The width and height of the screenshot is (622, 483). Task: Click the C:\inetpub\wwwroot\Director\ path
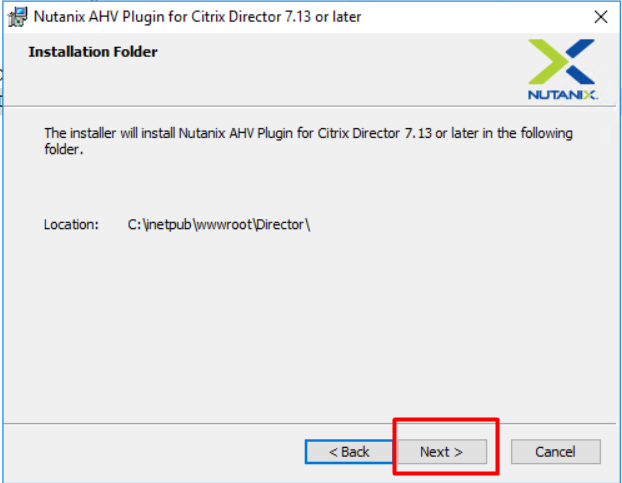point(219,225)
